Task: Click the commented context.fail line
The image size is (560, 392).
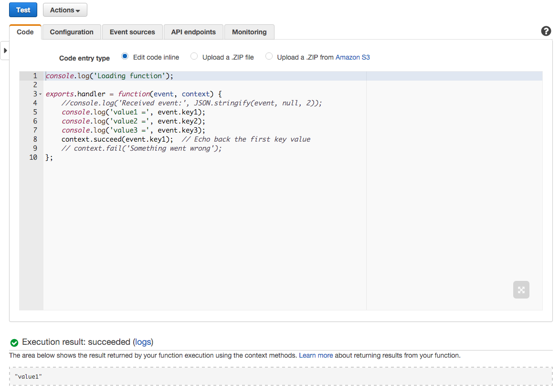Action: click(x=141, y=148)
